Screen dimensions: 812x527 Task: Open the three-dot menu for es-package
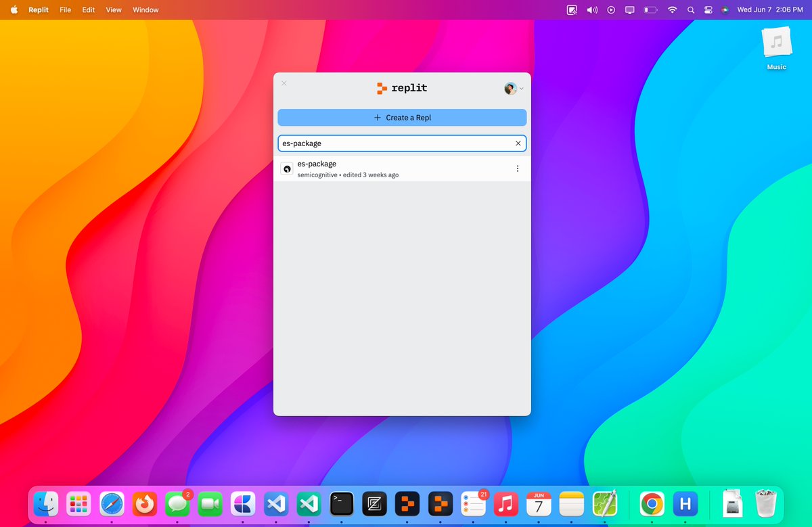518,168
